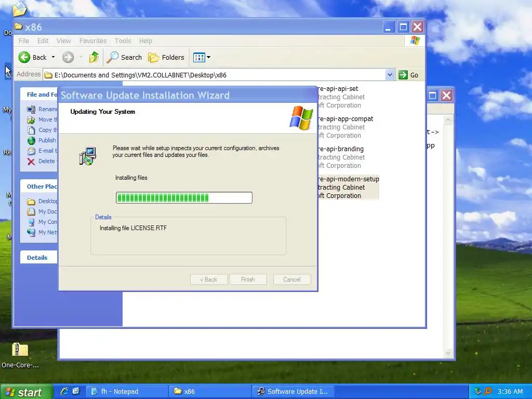This screenshot has height=399, width=532.
Task: Open Desktop in Other Places
Action: [42, 201]
